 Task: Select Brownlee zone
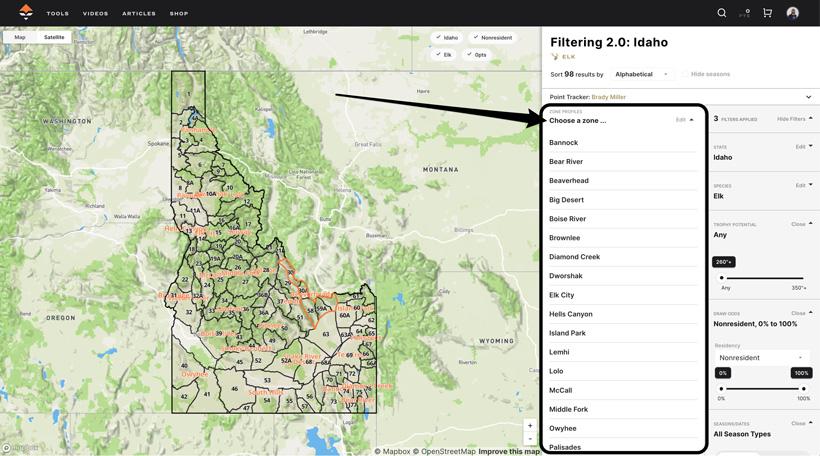(x=622, y=237)
